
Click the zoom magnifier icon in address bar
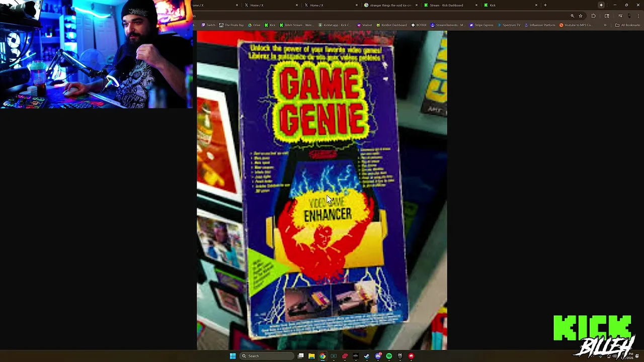tap(572, 16)
